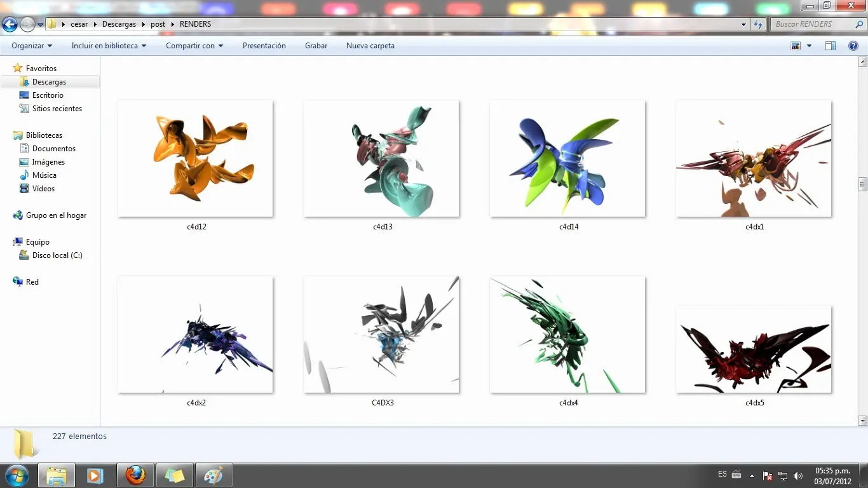Viewport: 868px width, 488px height.
Task: Click the volume speaker tray icon
Action: pos(798,476)
